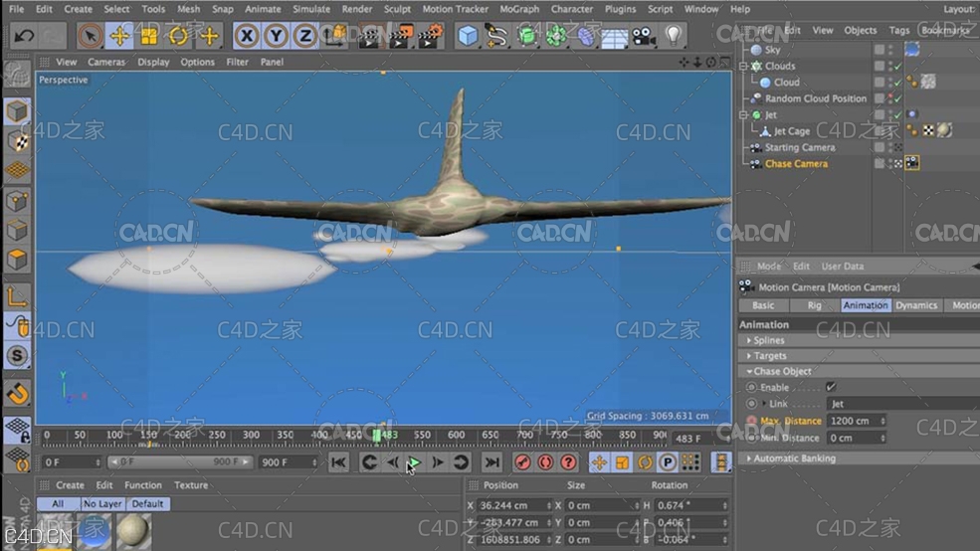The image size is (980, 551).
Task: Click the All material filter
Action: point(58,503)
